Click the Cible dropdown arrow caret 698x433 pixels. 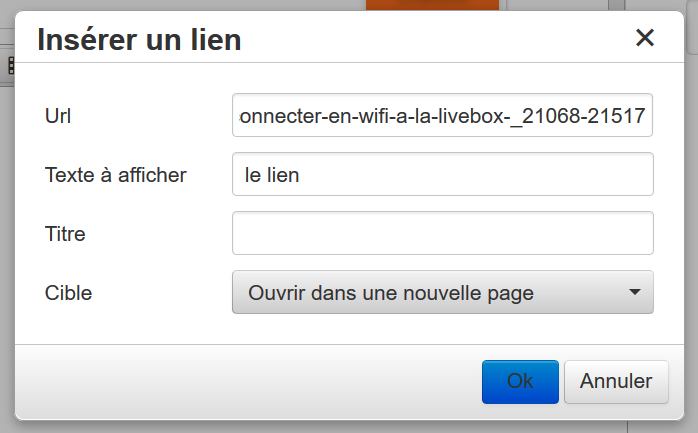[634, 293]
